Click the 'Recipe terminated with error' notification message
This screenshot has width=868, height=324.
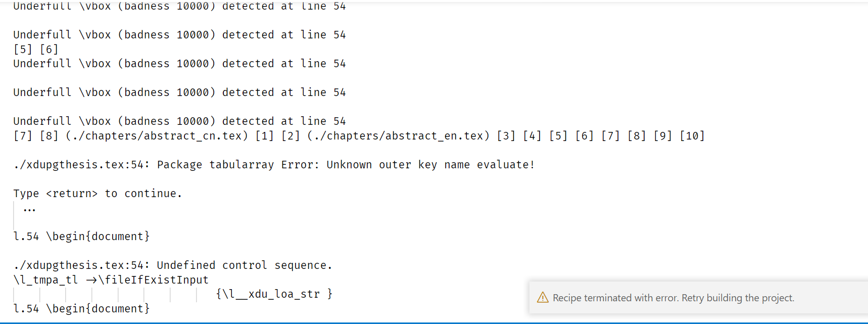click(673, 298)
